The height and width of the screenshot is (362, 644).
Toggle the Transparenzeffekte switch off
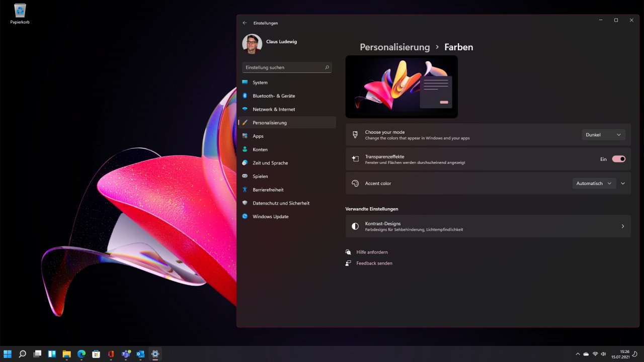click(618, 159)
